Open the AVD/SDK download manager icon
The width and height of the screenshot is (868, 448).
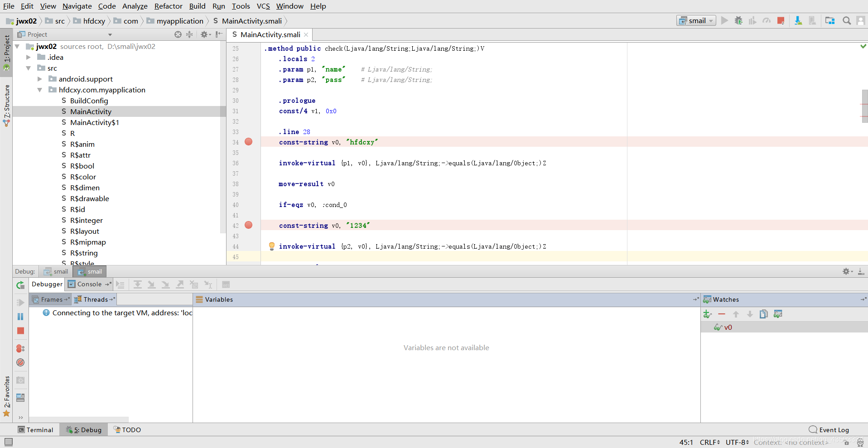pyautogui.click(x=798, y=21)
